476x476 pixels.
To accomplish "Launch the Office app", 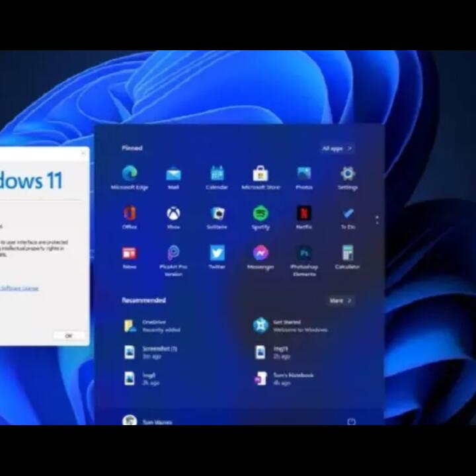I will tap(130, 218).
